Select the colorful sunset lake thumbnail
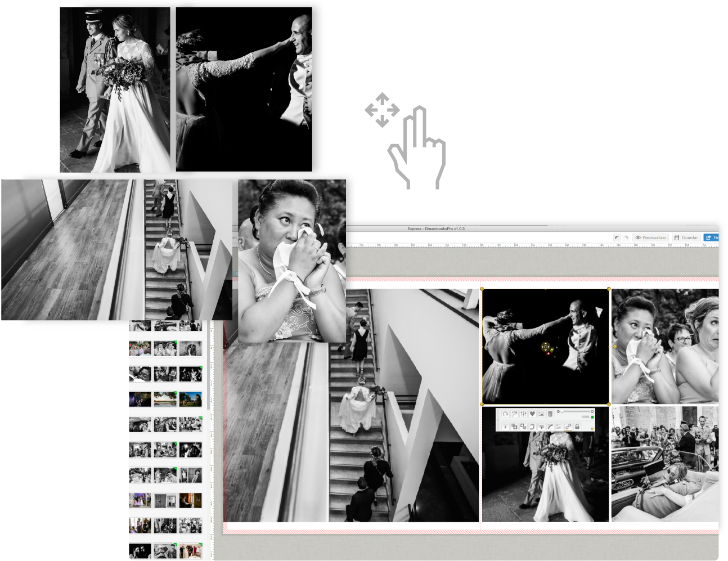This screenshot has width=728, height=561. [x=165, y=399]
